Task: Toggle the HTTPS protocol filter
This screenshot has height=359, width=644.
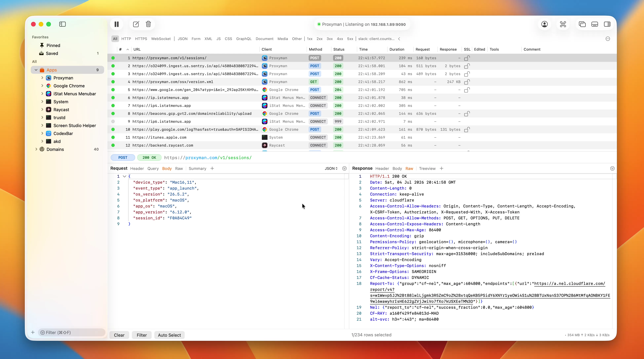Action: coord(141,39)
